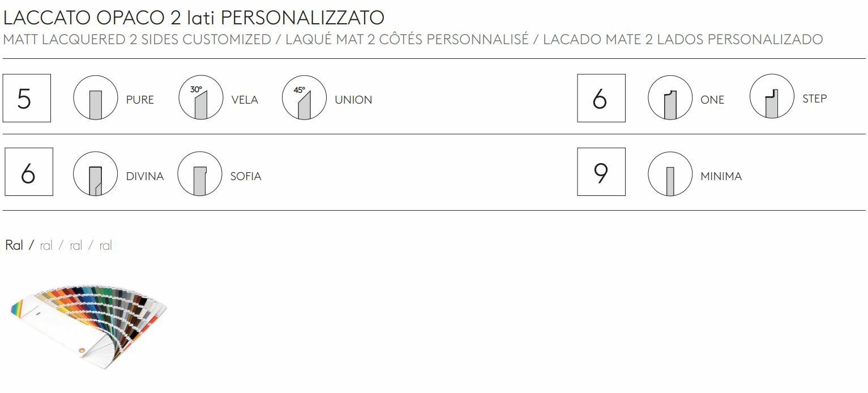
Task: Click the MINIMA text label
Action: (x=721, y=176)
